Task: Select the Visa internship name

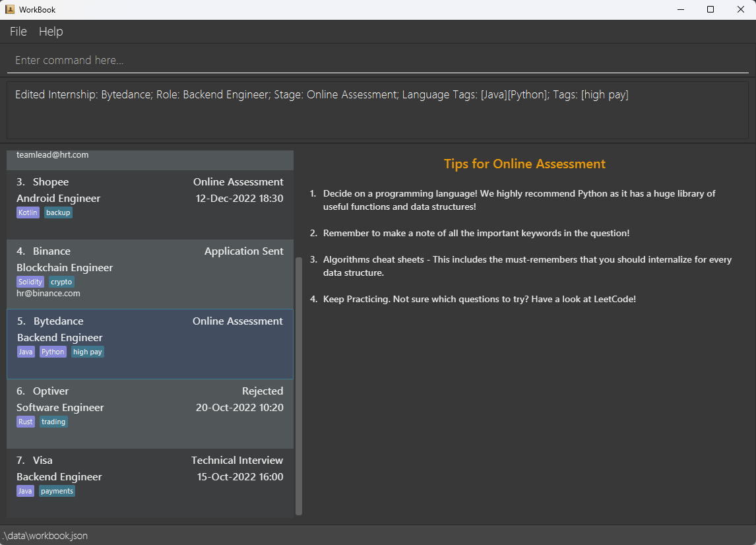Action: click(x=42, y=460)
